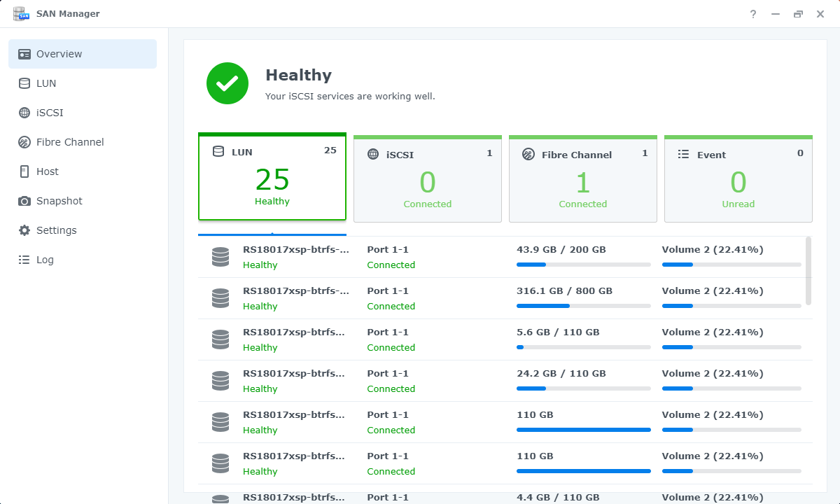Show the Event Unread summary card

(738, 180)
